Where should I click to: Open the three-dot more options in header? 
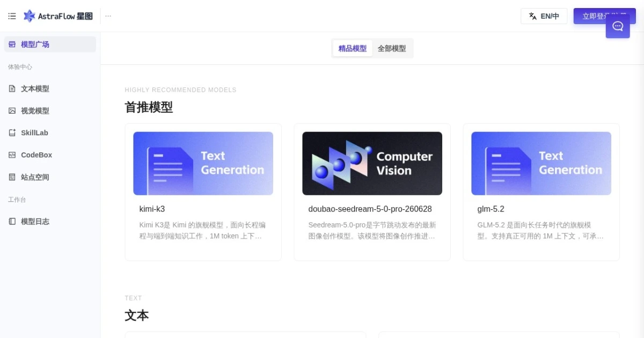(108, 16)
